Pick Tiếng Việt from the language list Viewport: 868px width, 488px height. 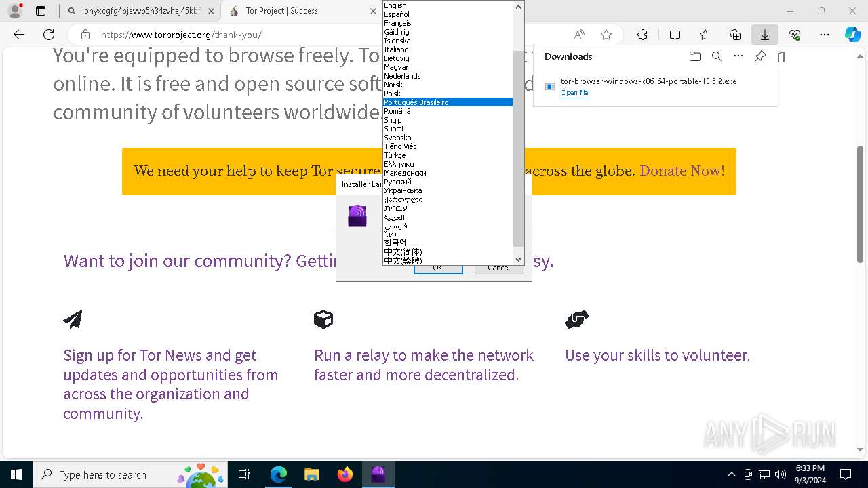tap(448, 146)
